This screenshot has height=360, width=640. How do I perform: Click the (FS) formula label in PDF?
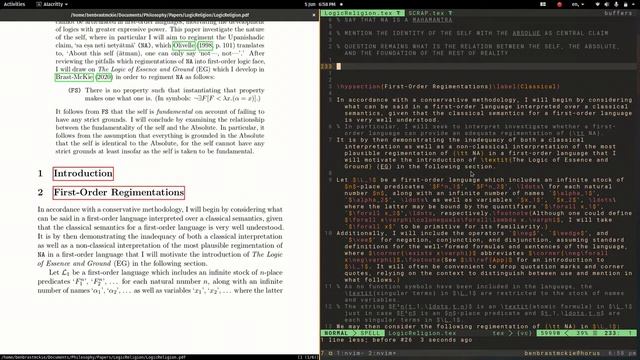(x=74, y=90)
